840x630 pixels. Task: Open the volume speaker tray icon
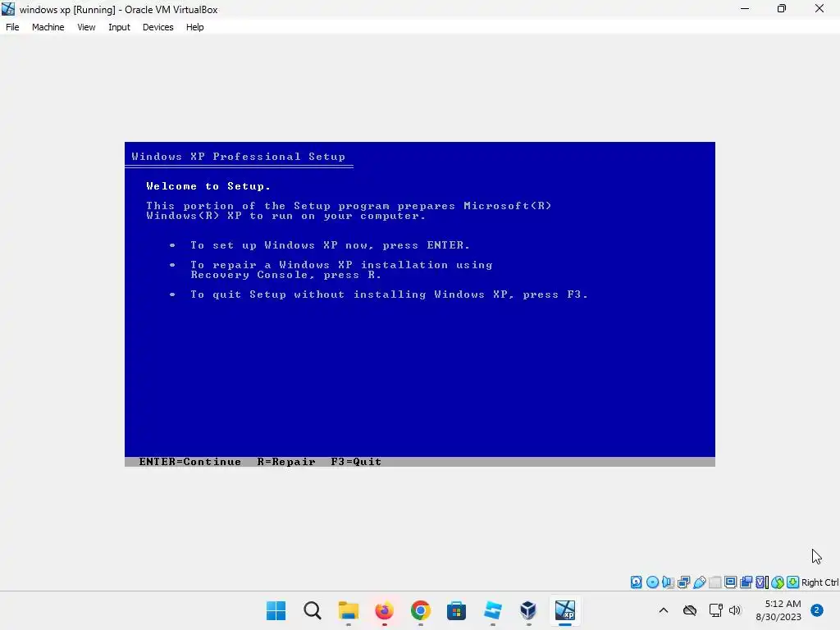point(734,610)
